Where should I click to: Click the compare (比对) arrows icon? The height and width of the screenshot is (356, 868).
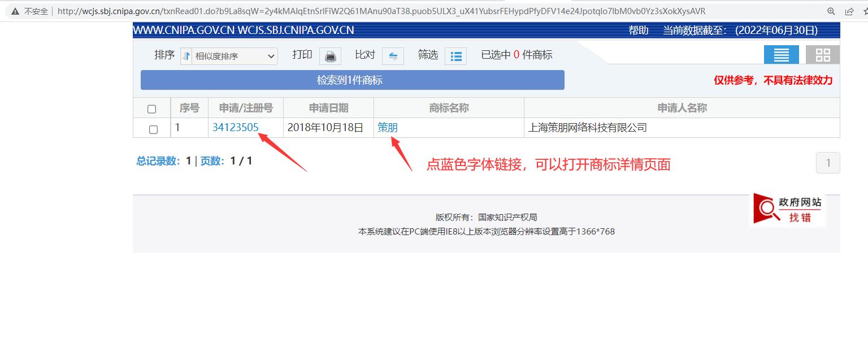393,56
